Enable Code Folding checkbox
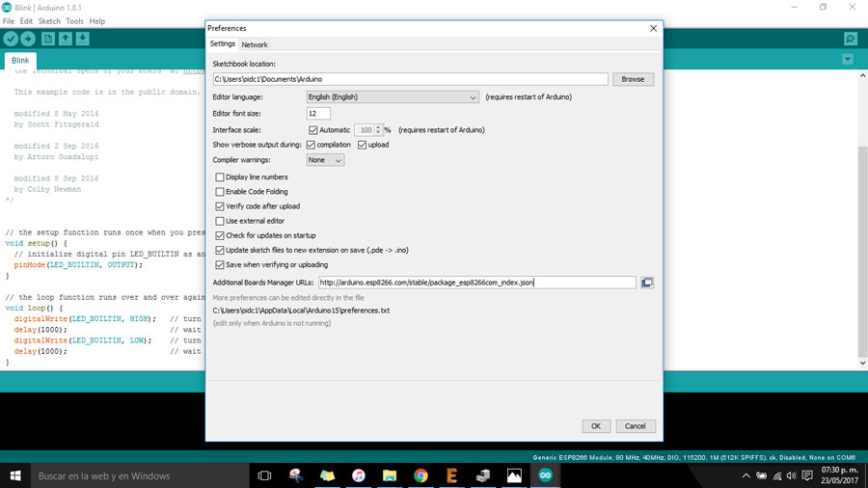The image size is (868, 488). (x=220, y=192)
